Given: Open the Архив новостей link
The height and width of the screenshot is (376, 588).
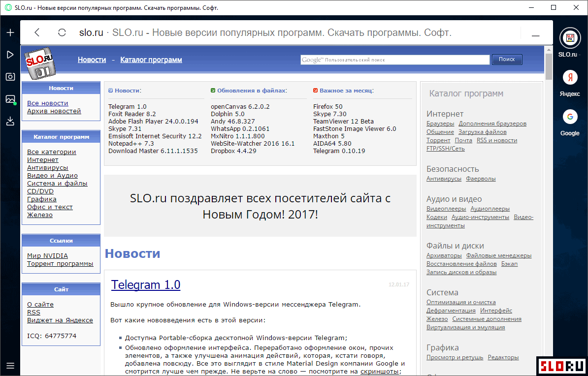Looking at the screenshot, I should [54, 111].
